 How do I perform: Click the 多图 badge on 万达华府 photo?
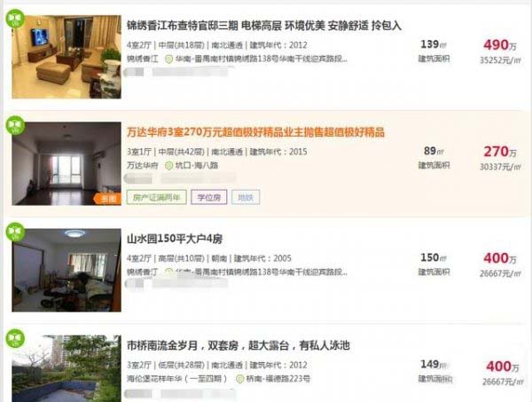[x=108, y=199]
